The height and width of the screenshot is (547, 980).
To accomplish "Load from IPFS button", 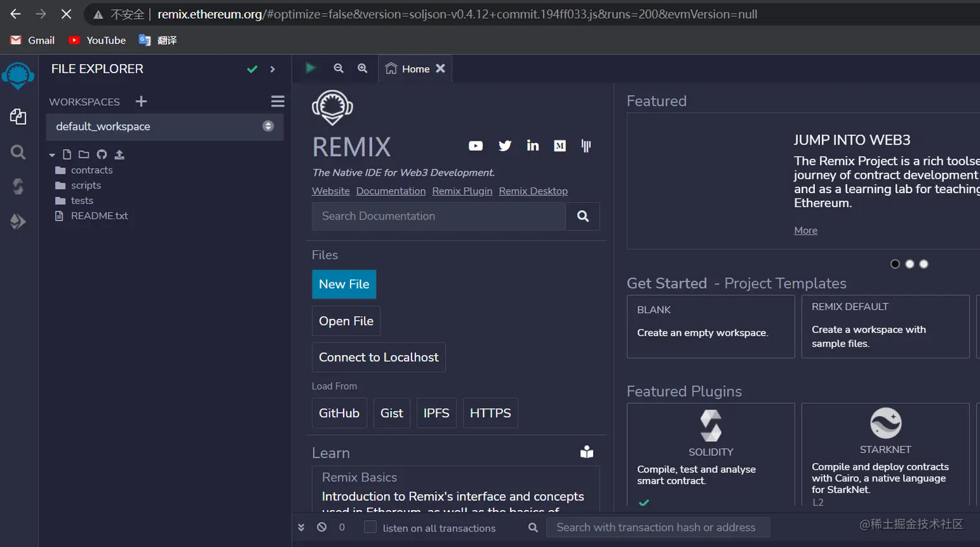I will [x=436, y=413].
